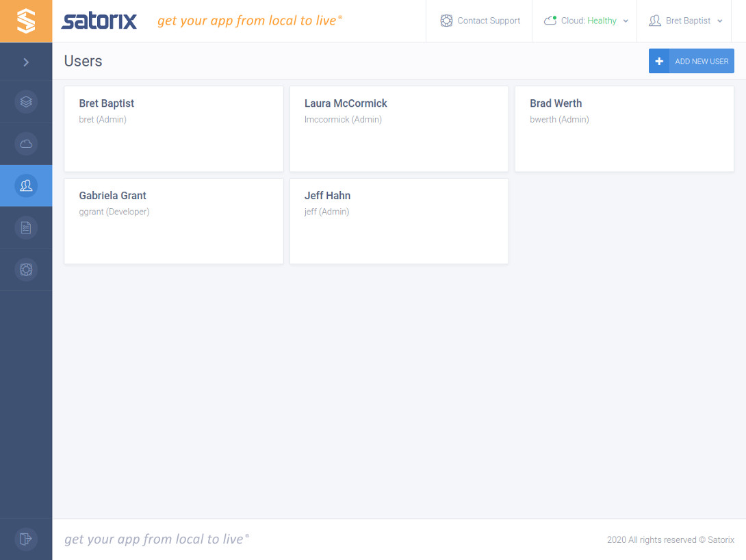Image resolution: width=746 pixels, height=560 pixels.
Task: Click the user silhouette icon beside Bret Baptist
Action: click(654, 21)
